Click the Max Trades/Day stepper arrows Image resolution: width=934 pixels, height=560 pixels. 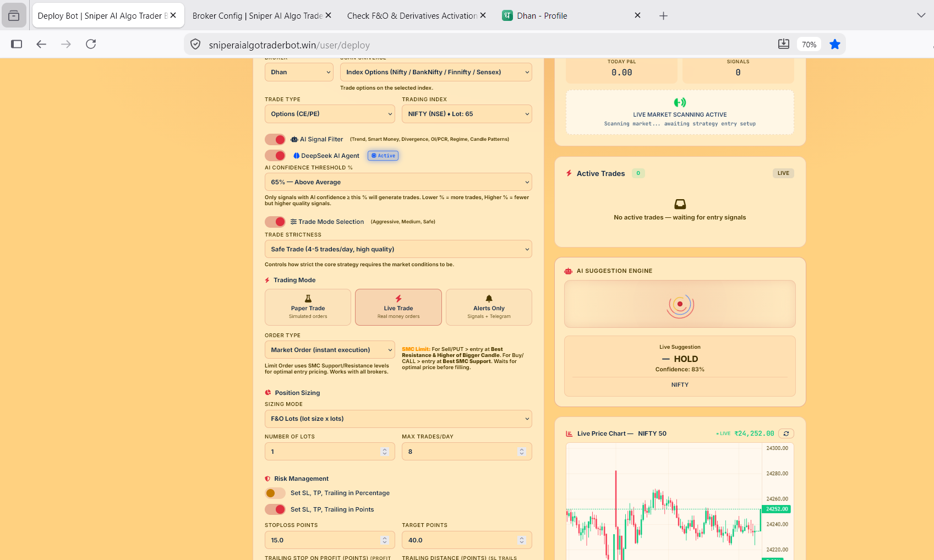(x=522, y=452)
